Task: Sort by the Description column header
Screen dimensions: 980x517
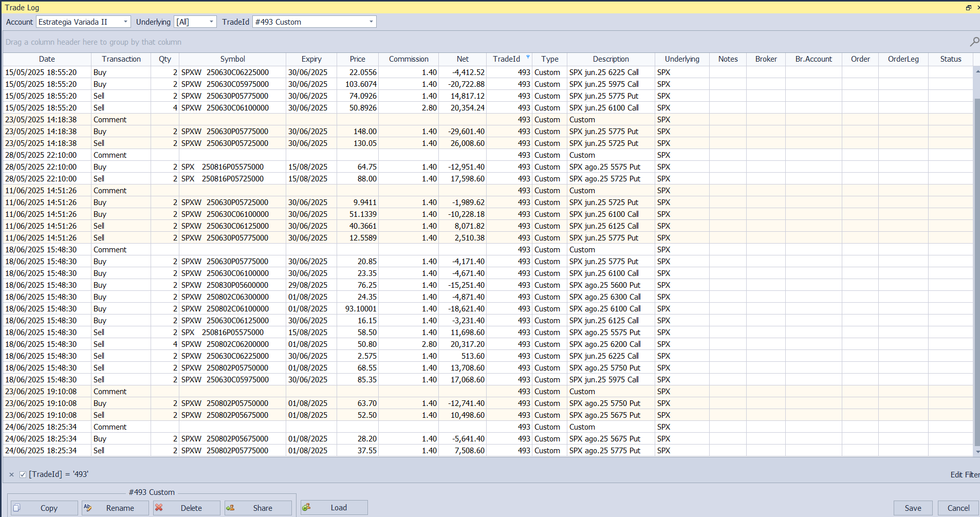Action: click(x=611, y=59)
